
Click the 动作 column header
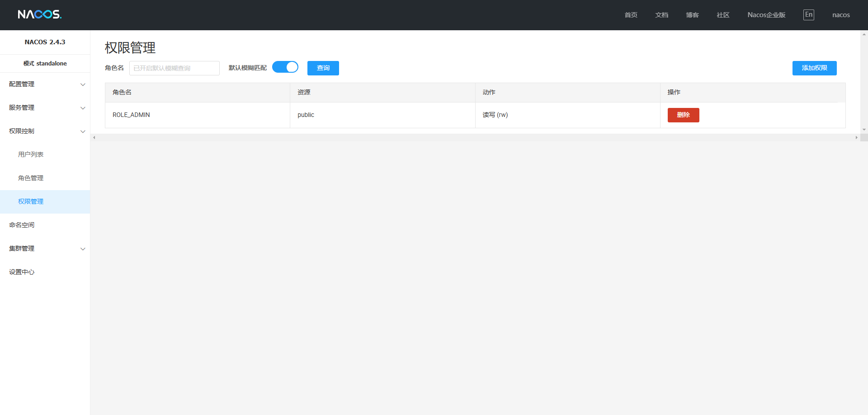[x=568, y=93]
